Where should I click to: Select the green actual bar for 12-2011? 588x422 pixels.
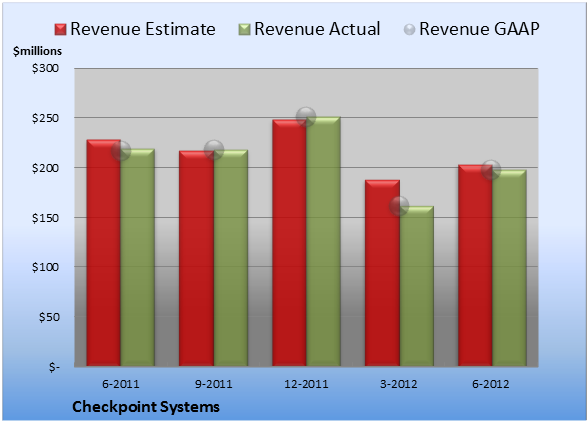click(323, 241)
